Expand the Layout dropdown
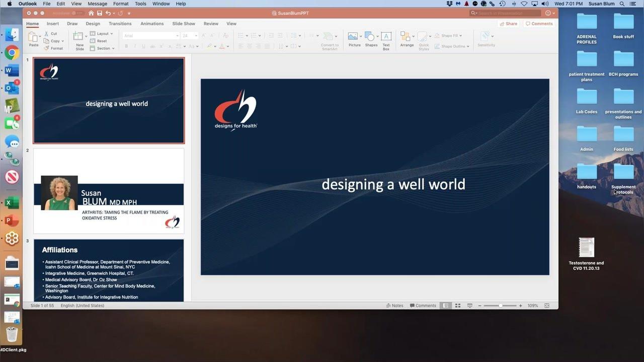Image resolution: width=644 pixels, height=362 pixels. point(102,34)
